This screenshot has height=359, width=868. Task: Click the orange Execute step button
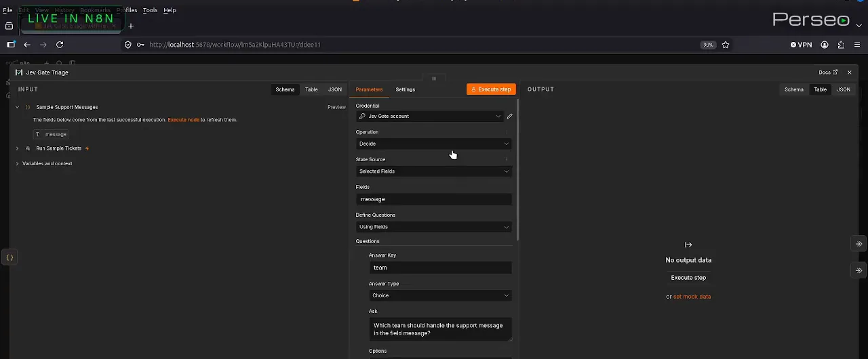click(491, 89)
